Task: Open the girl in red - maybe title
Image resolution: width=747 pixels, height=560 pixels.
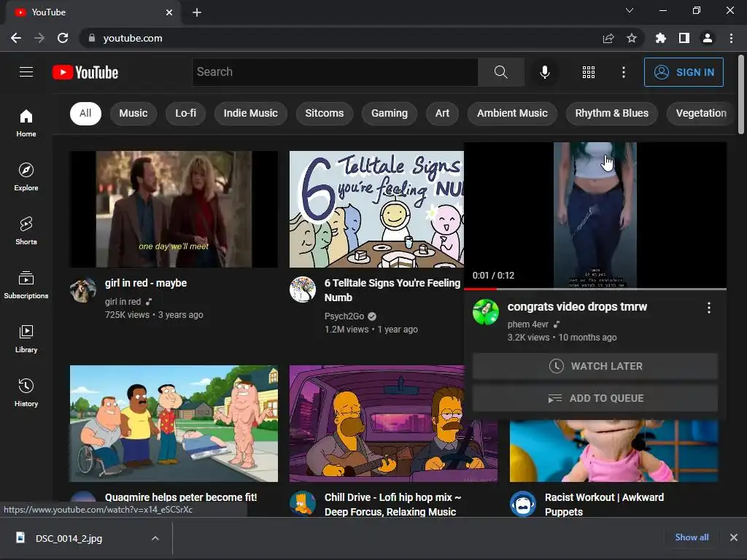Action: tap(146, 283)
